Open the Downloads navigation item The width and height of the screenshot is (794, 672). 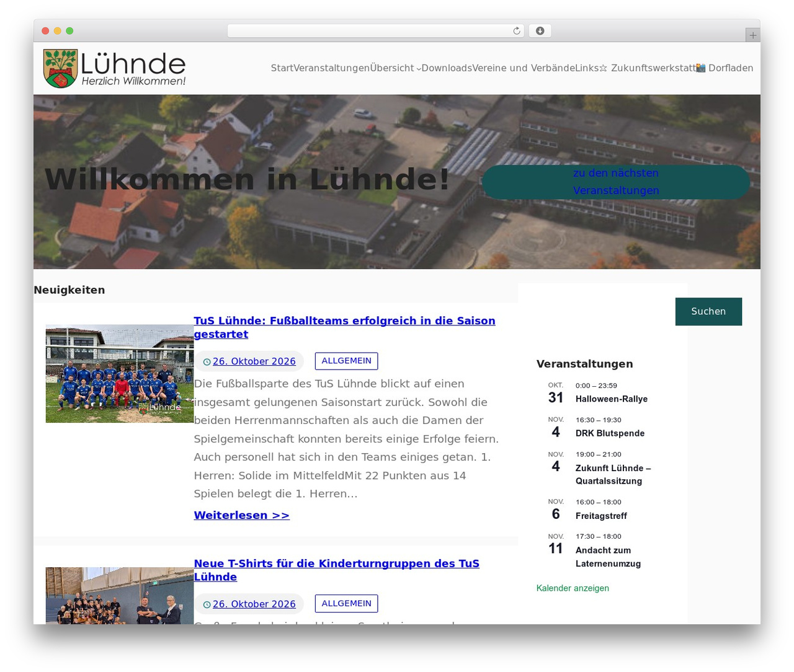coord(447,68)
